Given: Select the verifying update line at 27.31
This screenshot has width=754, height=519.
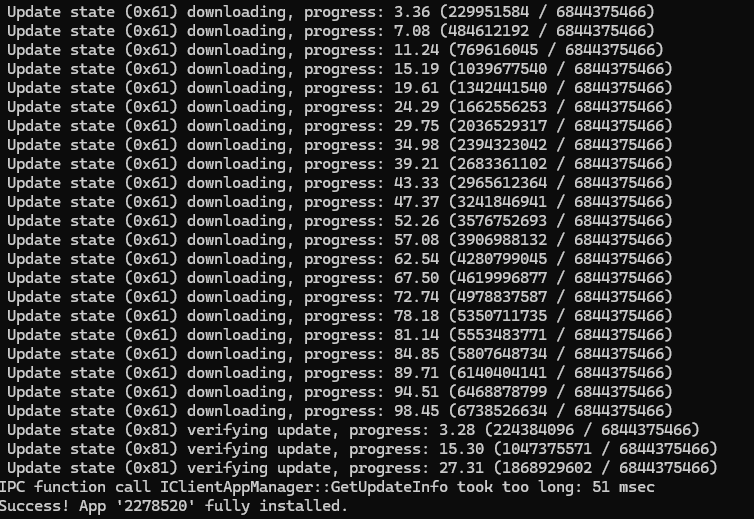Looking at the screenshot, I should point(362,468).
